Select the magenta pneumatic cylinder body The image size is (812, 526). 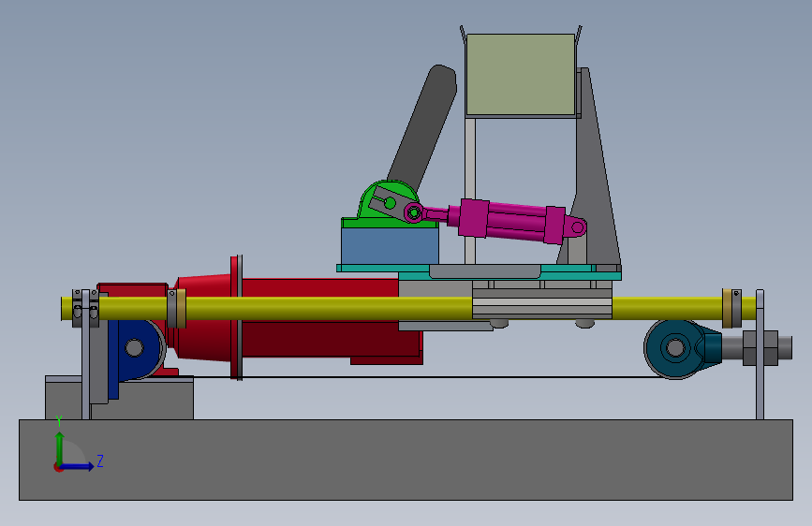click(511, 221)
